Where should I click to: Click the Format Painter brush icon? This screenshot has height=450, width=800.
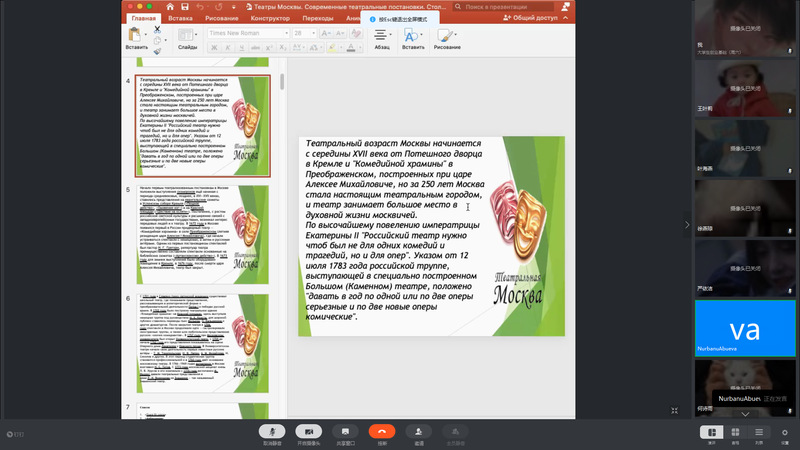pyautogui.click(x=157, y=51)
